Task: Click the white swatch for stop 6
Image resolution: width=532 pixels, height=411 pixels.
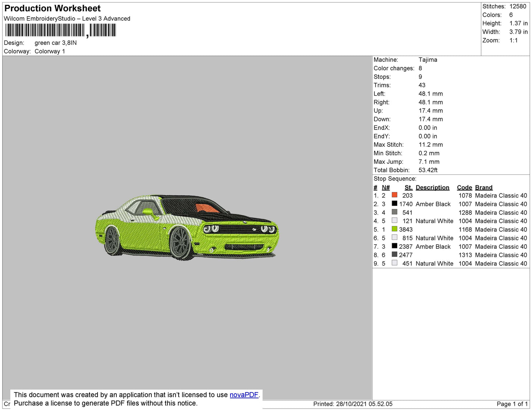Action: (395, 237)
